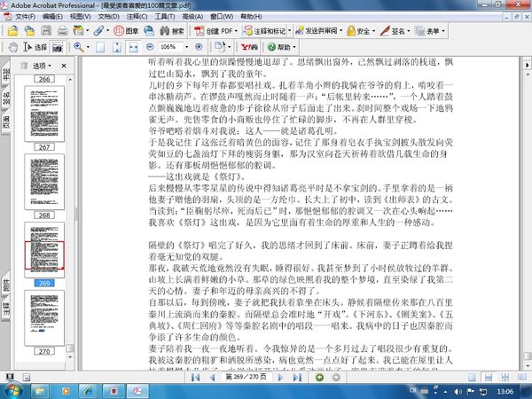Select the Hand tool
Viewport: 532px width, 399px height.
[13, 47]
